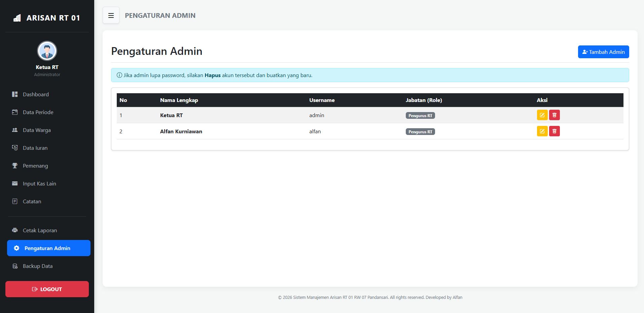644x313 pixels.
Task: Go to Data Periode menu
Action: [x=38, y=112]
